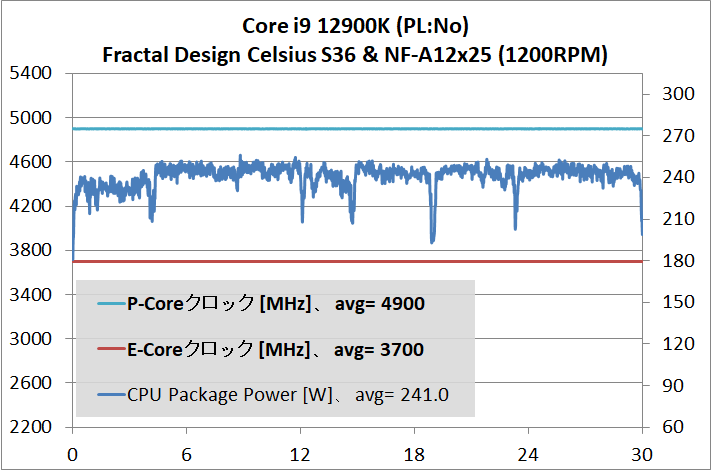711x470 pixels.
Task: Click the right axis label 90
Action: pos(673,386)
